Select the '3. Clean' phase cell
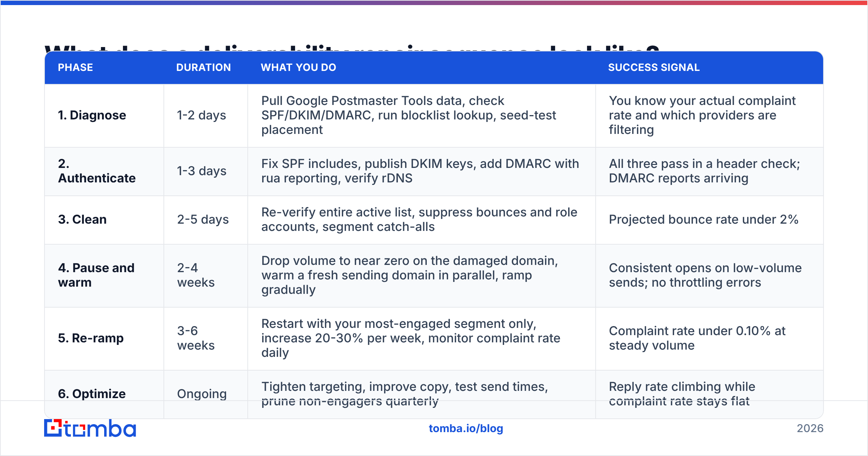This screenshot has width=868, height=456. click(104, 220)
